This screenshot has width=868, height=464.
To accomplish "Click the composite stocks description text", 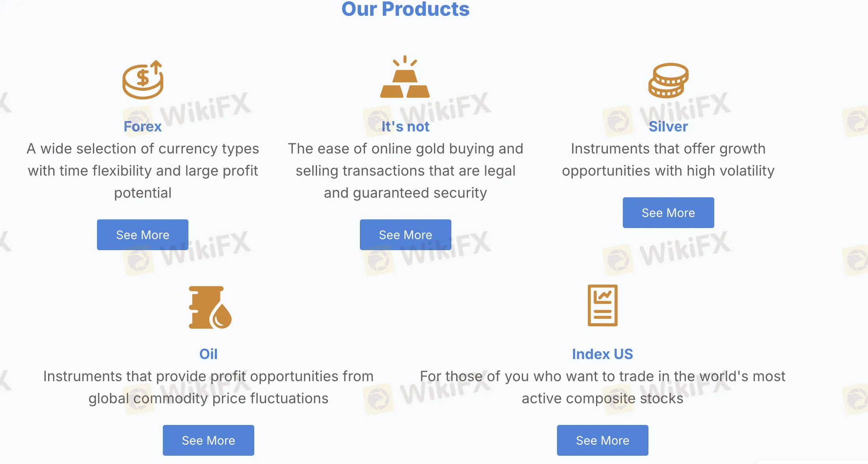I will click(x=602, y=387).
